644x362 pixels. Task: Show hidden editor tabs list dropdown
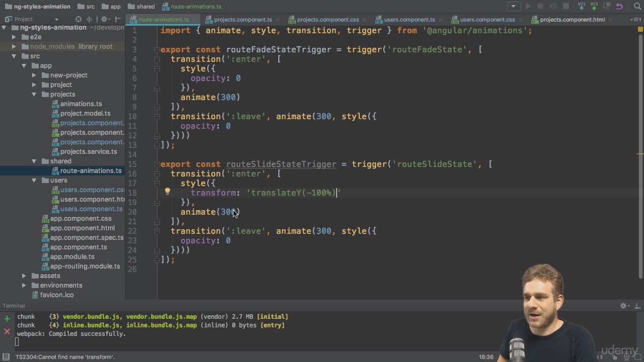[635, 20]
